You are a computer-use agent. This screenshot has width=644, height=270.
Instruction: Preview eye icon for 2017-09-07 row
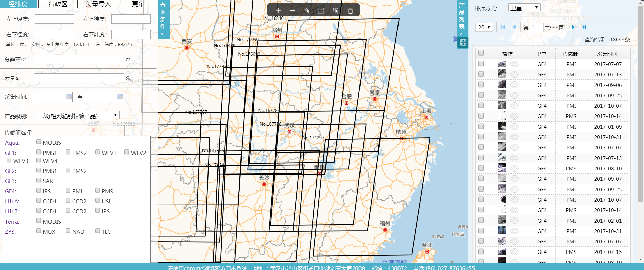click(514, 179)
